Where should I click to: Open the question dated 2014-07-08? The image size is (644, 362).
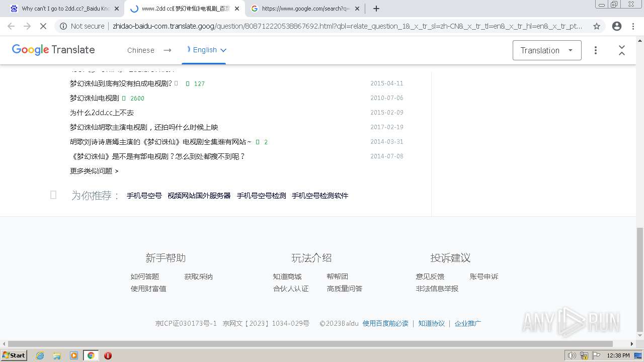(x=157, y=156)
